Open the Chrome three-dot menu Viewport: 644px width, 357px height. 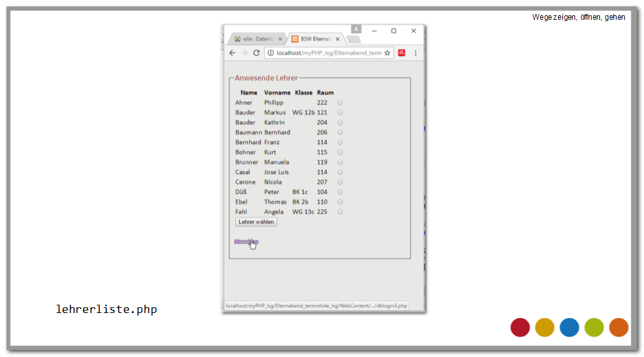click(x=416, y=54)
